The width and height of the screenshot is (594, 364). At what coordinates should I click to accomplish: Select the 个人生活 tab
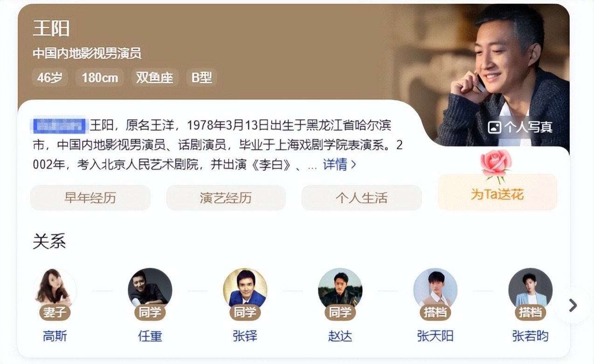[362, 198]
